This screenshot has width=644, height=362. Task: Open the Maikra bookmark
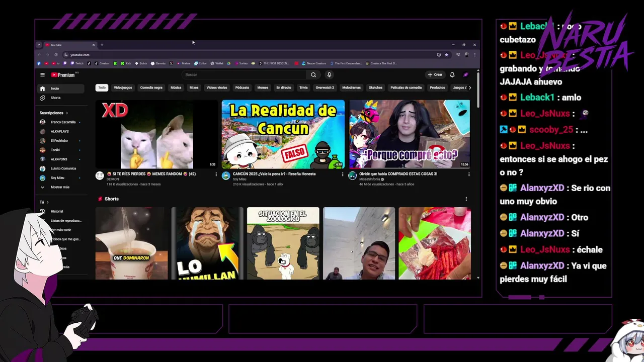(183, 63)
